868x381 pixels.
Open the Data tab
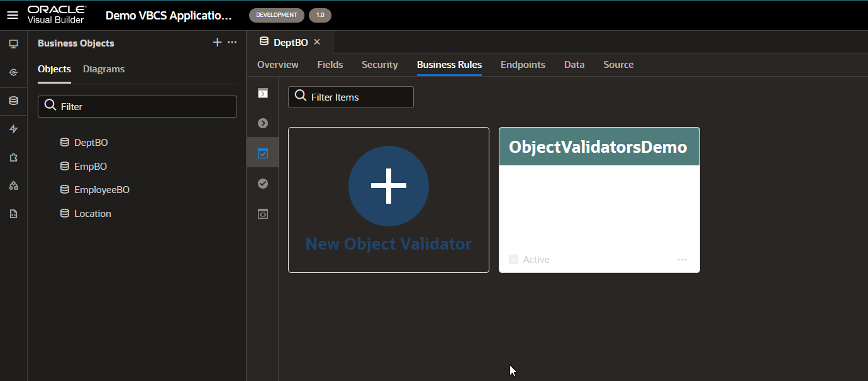(x=574, y=65)
